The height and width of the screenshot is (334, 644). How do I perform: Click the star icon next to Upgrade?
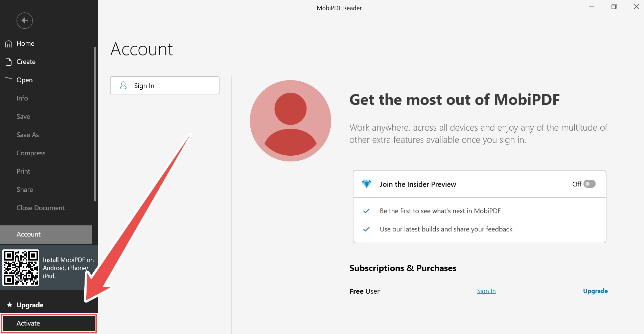point(9,305)
